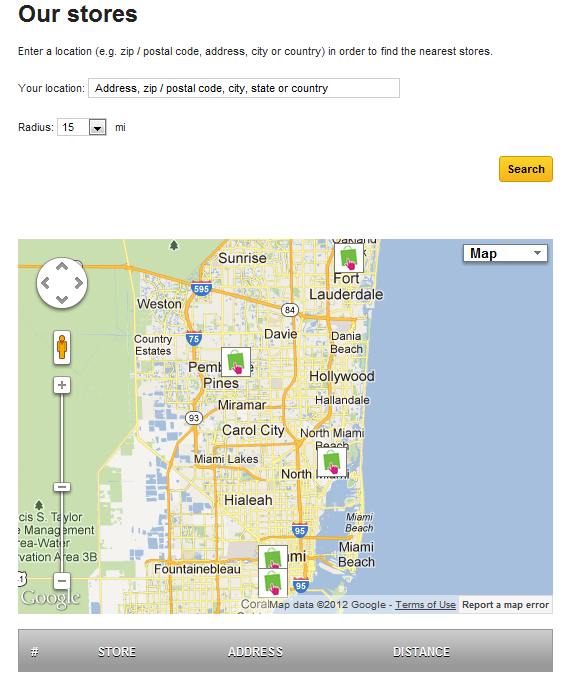Click the Street View pegman icon
Viewport: 571px width, 691px height.
[x=62, y=348]
